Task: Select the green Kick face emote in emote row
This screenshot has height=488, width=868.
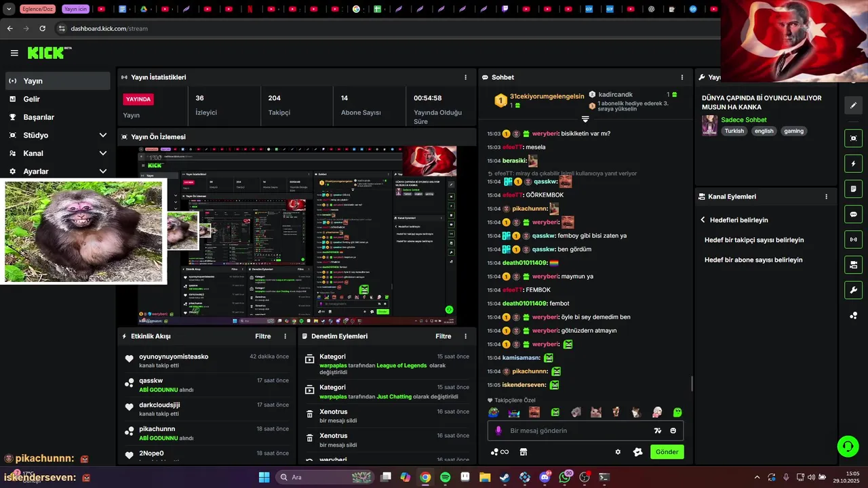Action: pos(555,412)
